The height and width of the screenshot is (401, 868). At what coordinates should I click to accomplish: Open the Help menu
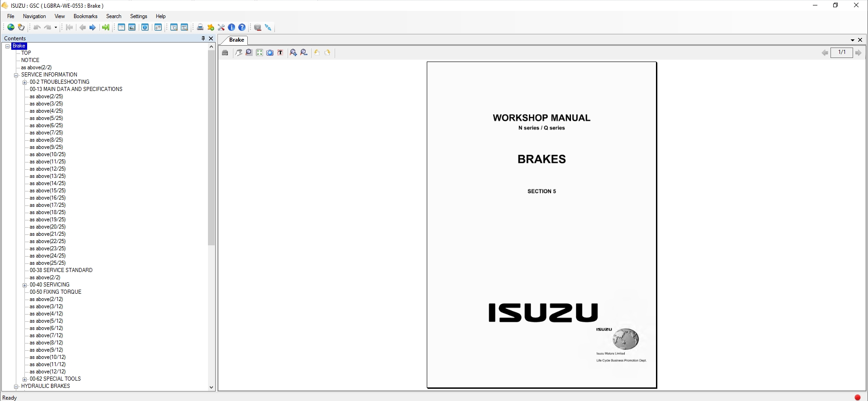coord(161,16)
